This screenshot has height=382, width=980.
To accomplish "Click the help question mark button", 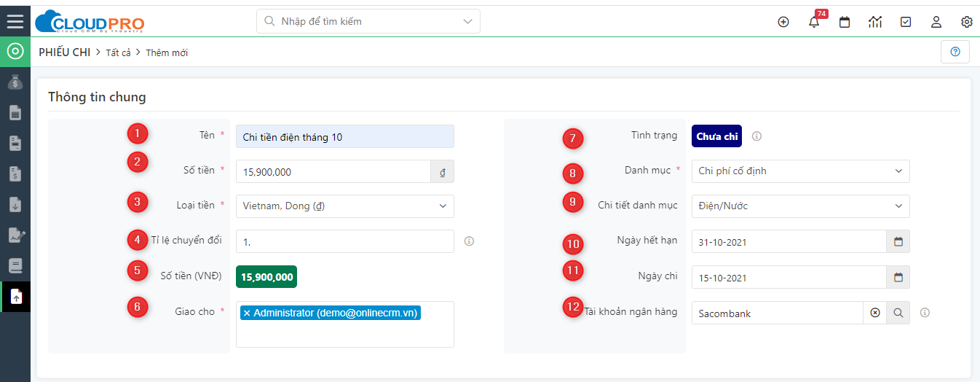I will (955, 52).
